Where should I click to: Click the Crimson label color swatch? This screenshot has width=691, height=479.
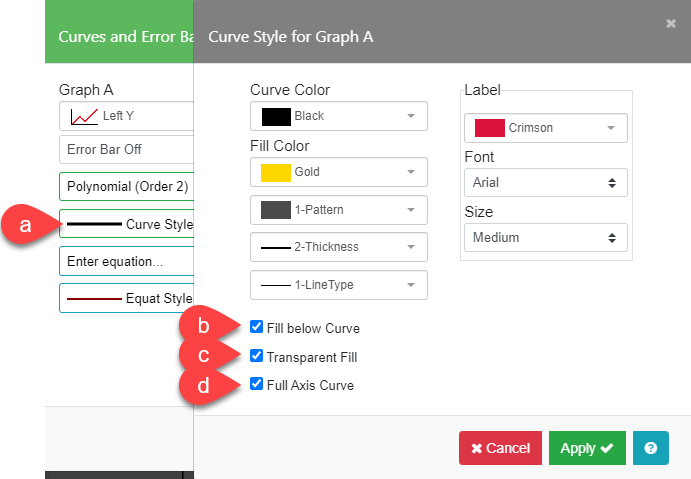pyautogui.click(x=489, y=128)
